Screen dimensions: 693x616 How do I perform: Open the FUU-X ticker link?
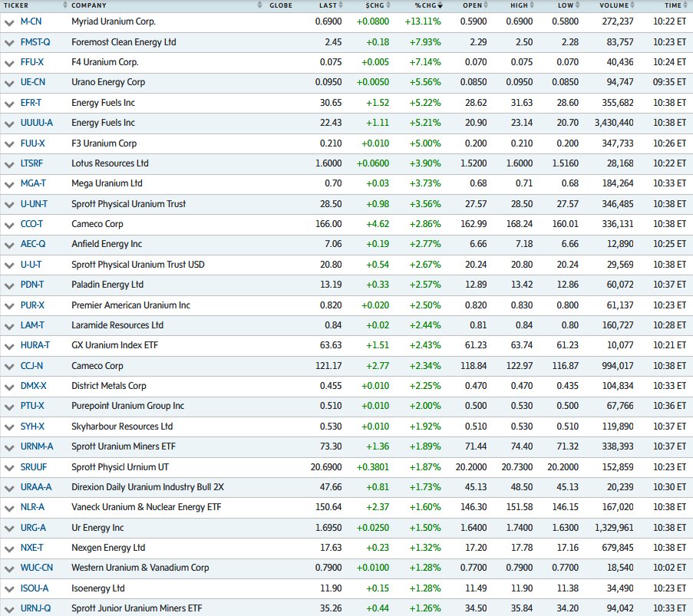pyautogui.click(x=33, y=143)
